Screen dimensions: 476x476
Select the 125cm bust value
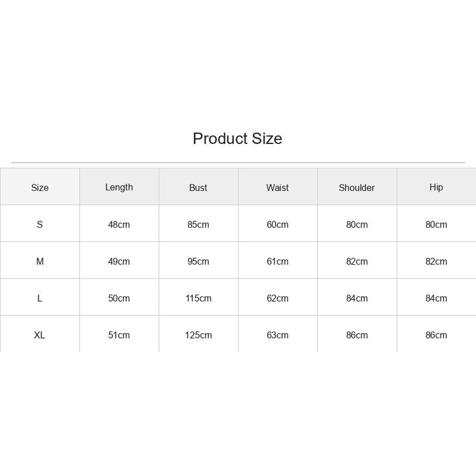[198, 335]
